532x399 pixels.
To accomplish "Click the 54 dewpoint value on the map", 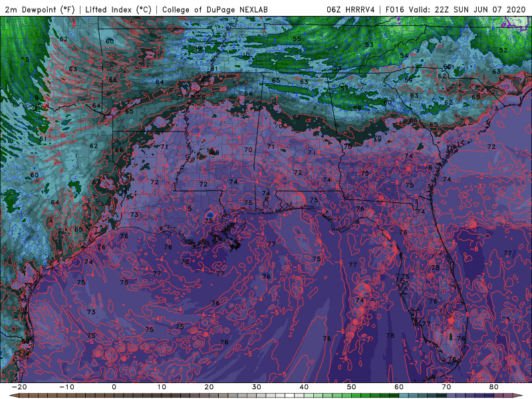I will 404,56.
